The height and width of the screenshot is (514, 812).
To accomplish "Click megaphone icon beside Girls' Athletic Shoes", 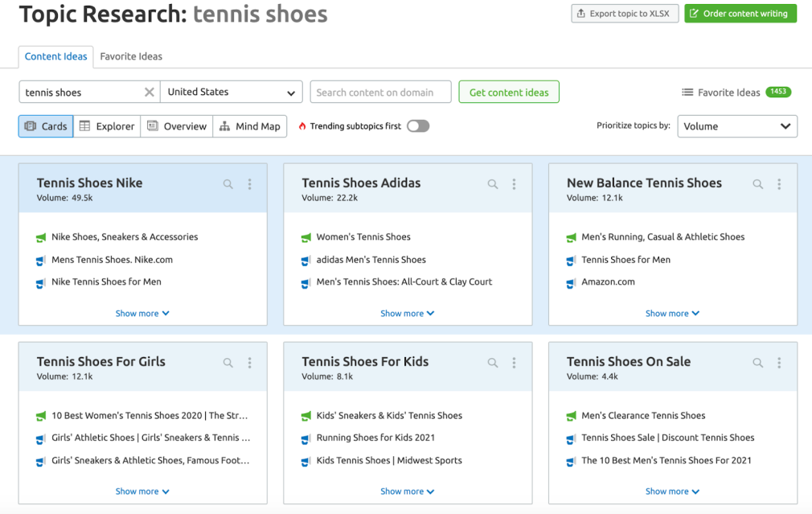I will pos(41,439).
